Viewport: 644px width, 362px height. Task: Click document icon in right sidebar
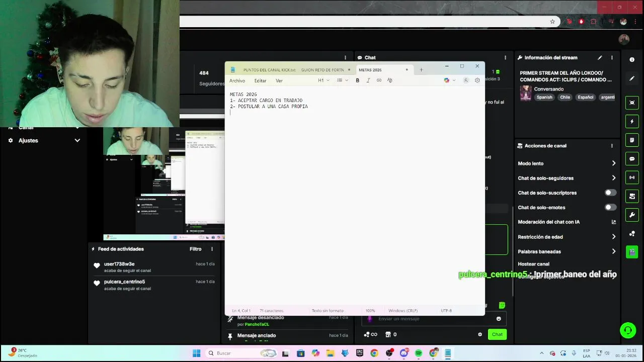(x=632, y=140)
